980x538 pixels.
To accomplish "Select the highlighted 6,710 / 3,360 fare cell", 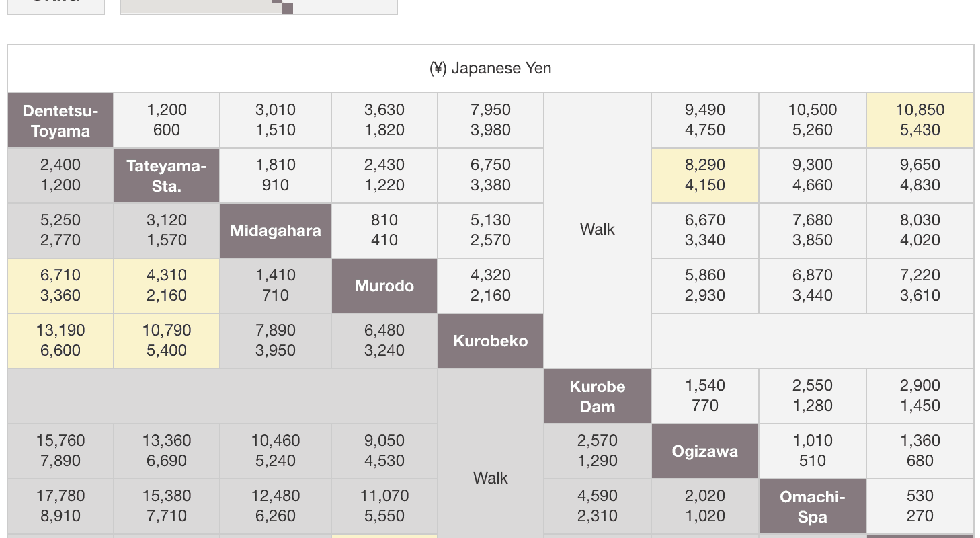I will tap(60, 286).
